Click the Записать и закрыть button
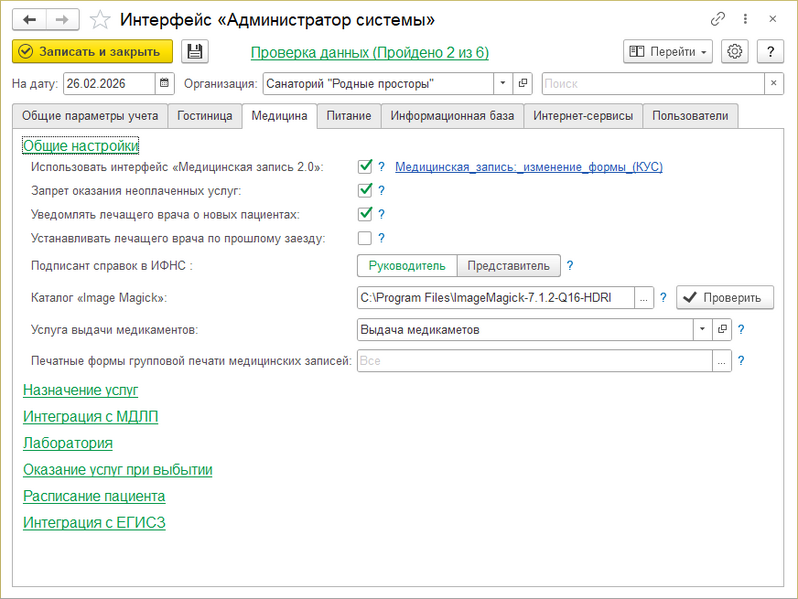 [92, 52]
